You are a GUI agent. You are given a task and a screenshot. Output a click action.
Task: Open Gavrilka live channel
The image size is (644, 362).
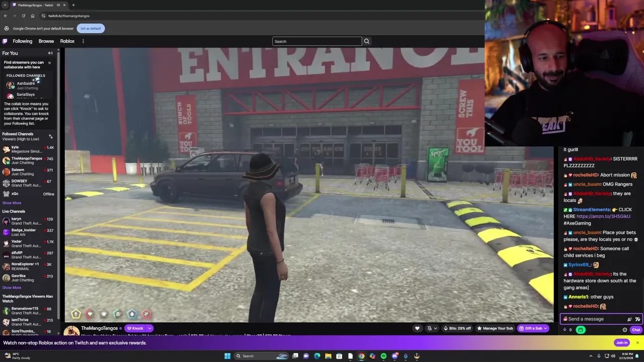(28, 278)
